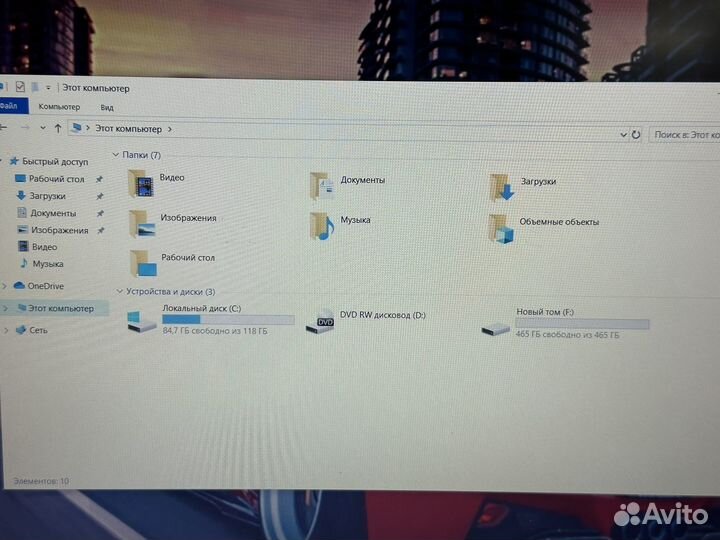Select Документы in navigation pane

pyautogui.click(x=53, y=213)
